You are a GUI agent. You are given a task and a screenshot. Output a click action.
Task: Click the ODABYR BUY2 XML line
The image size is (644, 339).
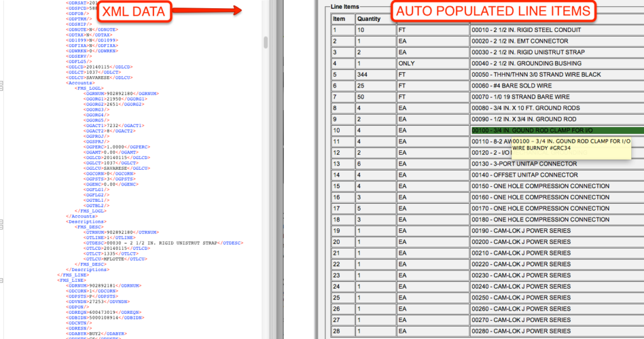(x=96, y=334)
